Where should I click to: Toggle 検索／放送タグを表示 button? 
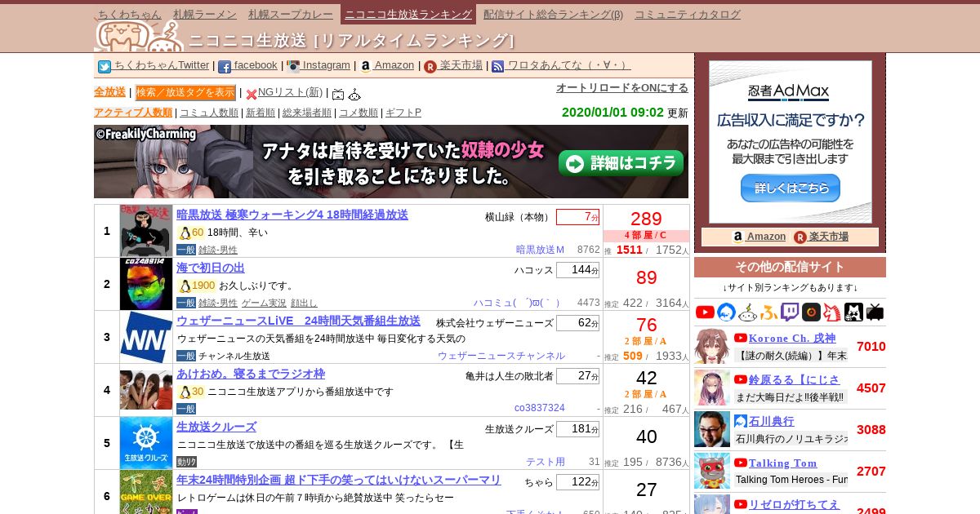tap(185, 92)
